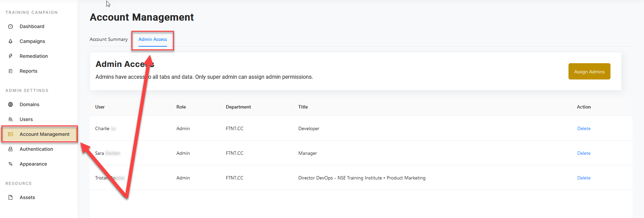Click the Remediation lightning bolt icon
The height and width of the screenshot is (218, 644).
[x=10, y=56]
